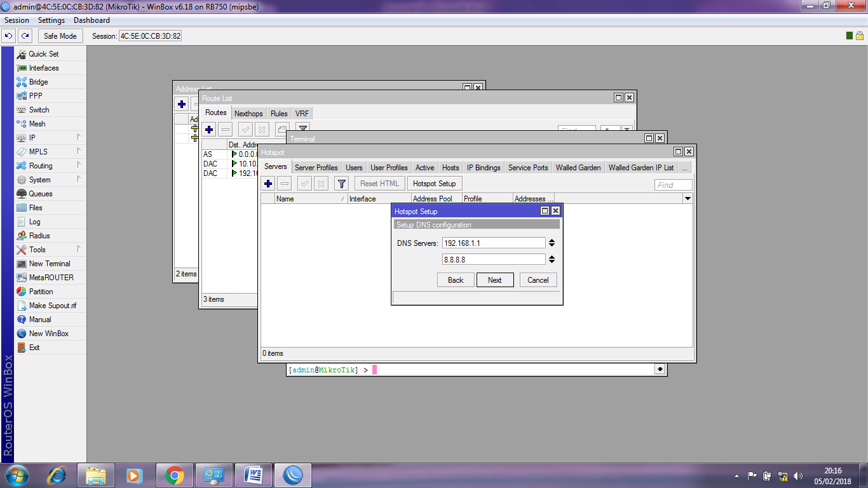Viewport: 868px width, 488px height.
Task: Click the undo arrow on the main toolbar
Action: (8, 36)
